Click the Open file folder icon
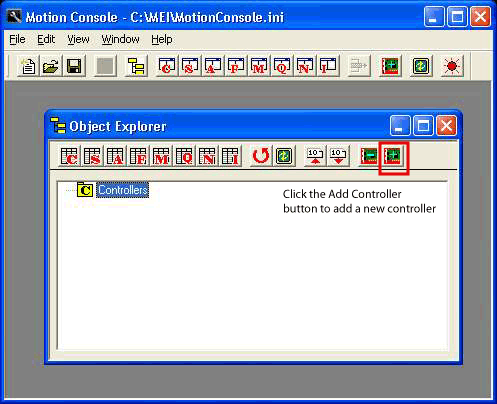This screenshot has height=404, width=497. (x=51, y=66)
